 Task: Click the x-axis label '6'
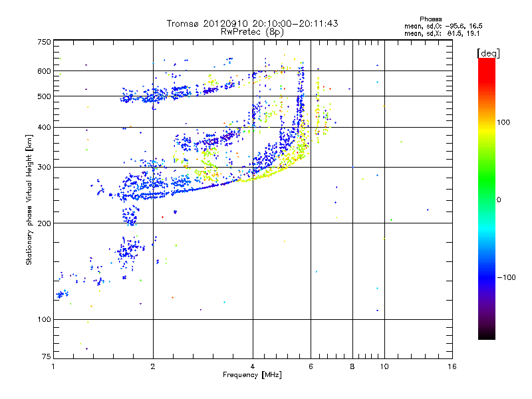[311, 366]
